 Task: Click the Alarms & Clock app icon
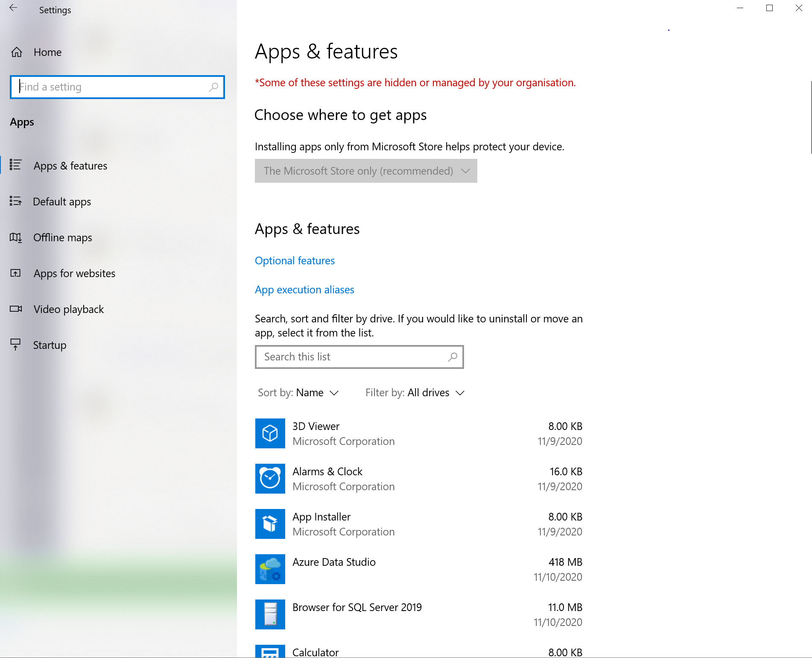pyautogui.click(x=270, y=479)
